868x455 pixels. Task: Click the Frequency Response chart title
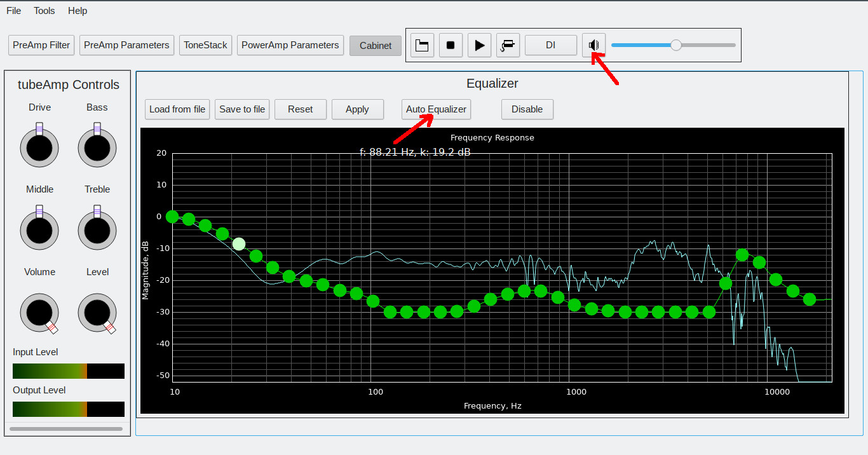(492, 137)
